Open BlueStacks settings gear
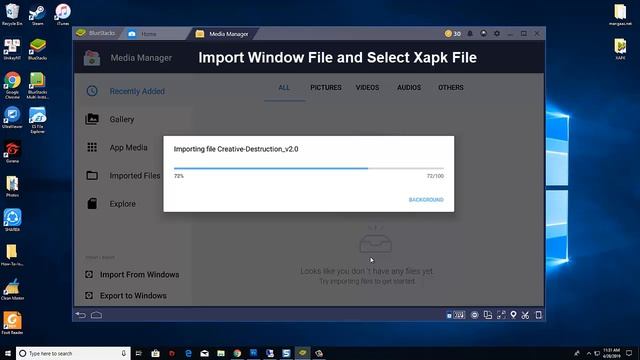Image resolution: width=640 pixels, height=360 pixels. (x=497, y=33)
